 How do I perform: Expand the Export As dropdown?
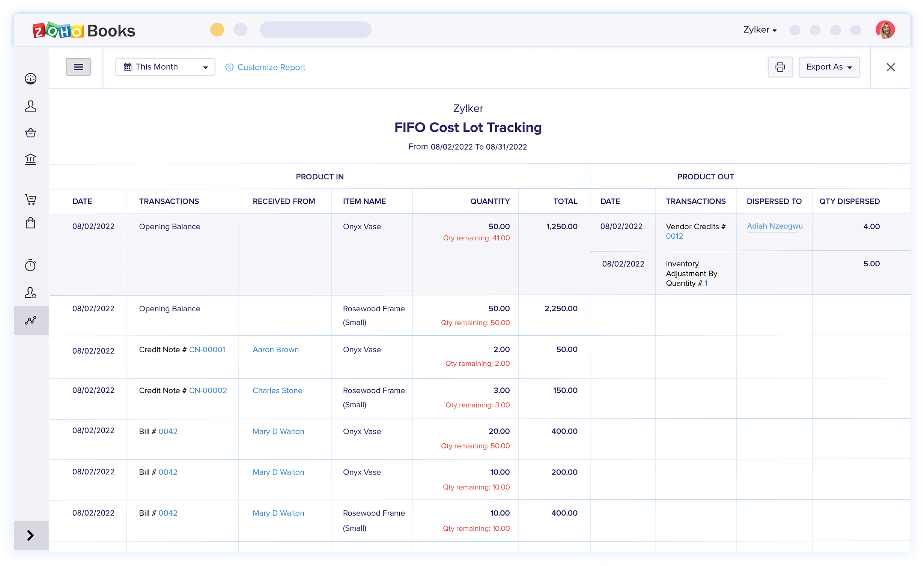tap(829, 67)
